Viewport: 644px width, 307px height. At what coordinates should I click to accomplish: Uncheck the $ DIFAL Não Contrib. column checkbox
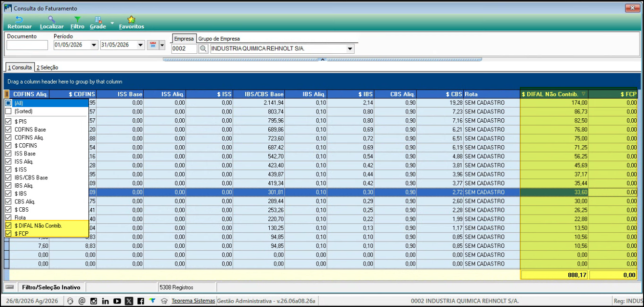(x=8, y=226)
